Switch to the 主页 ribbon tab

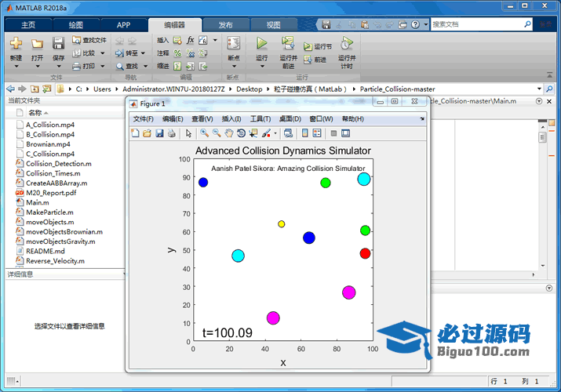click(28, 25)
